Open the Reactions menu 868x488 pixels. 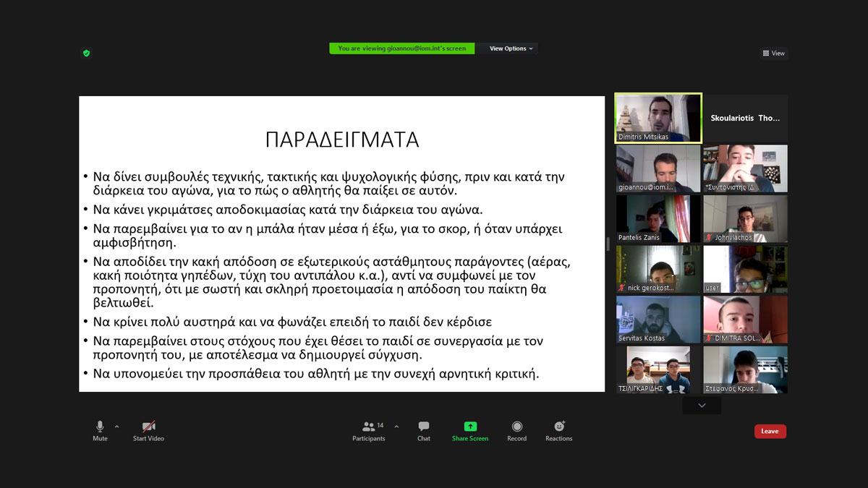(x=558, y=431)
